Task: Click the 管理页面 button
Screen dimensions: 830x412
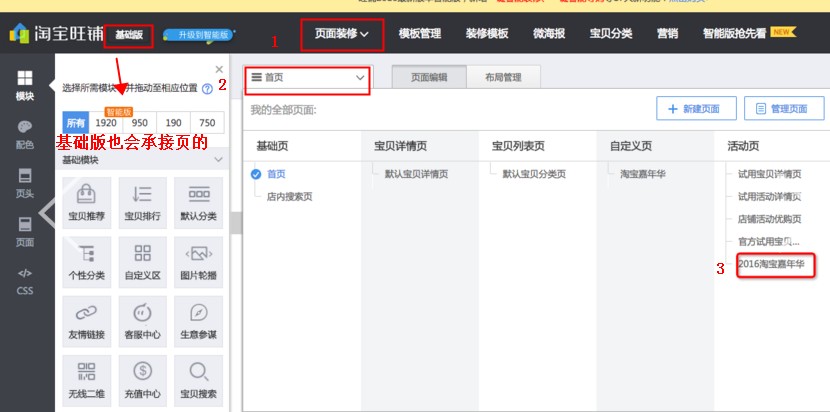Action: [784, 109]
